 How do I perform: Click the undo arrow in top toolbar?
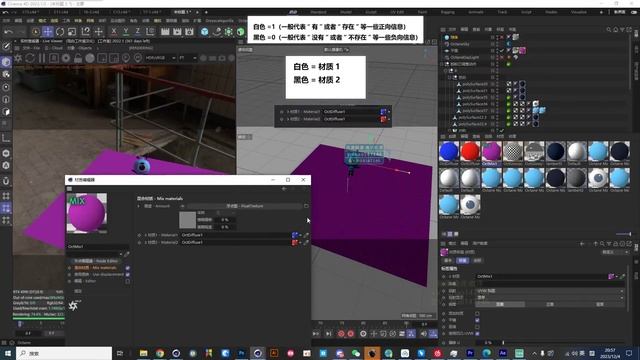pyautogui.click(x=9, y=31)
